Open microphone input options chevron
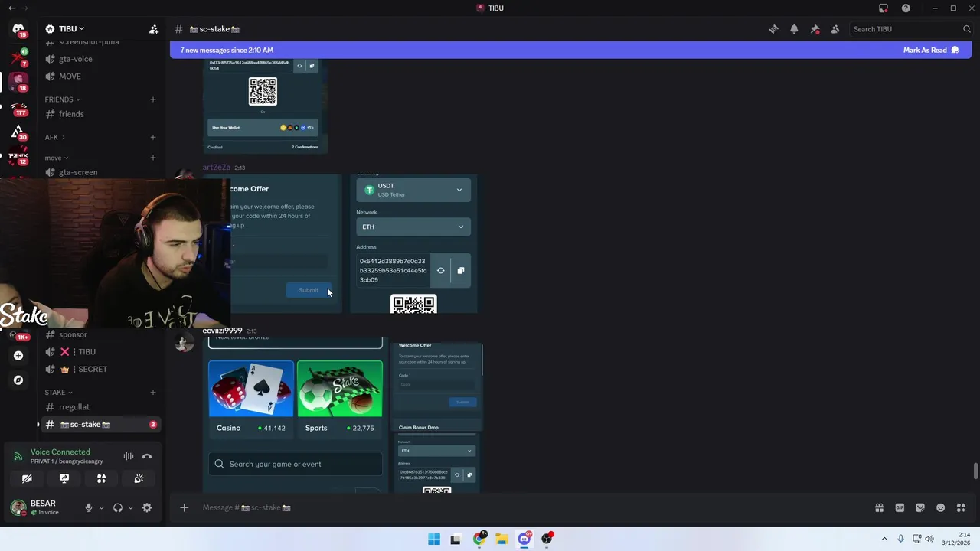The height and width of the screenshot is (551, 980). point(101,507)
